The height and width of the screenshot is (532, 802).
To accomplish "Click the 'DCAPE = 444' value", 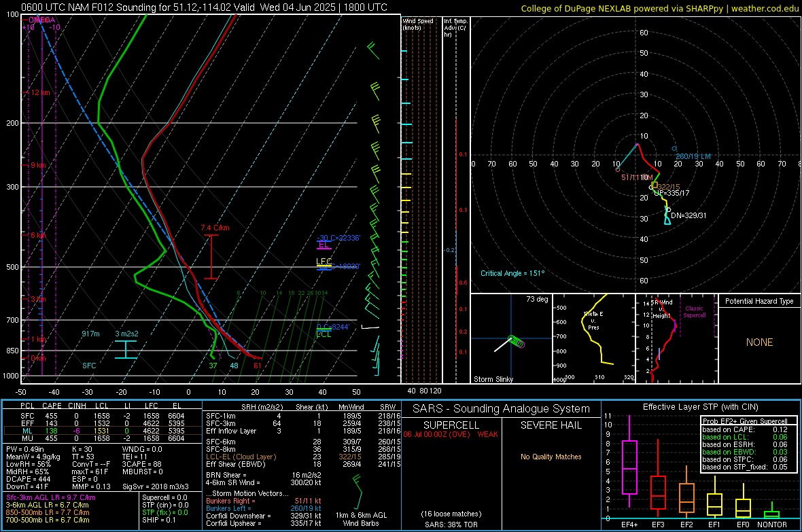I will 28,479.
